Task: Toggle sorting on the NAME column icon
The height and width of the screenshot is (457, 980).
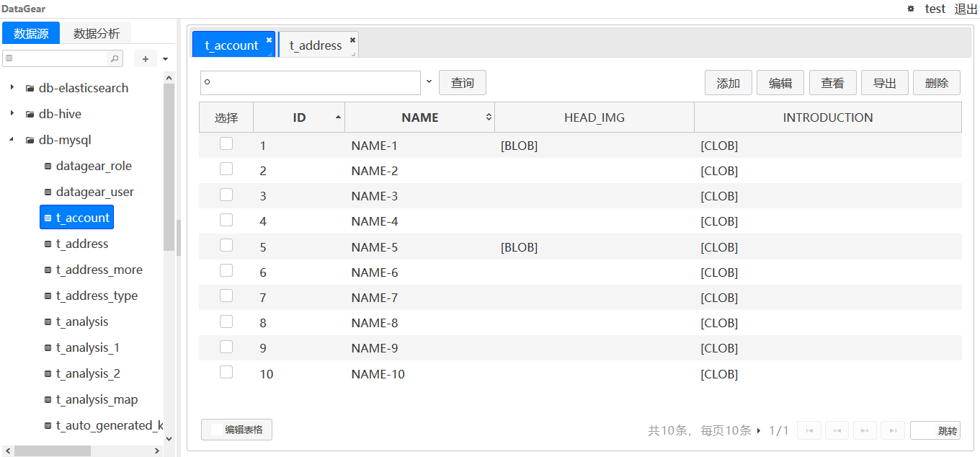Action: coord(488,117)
